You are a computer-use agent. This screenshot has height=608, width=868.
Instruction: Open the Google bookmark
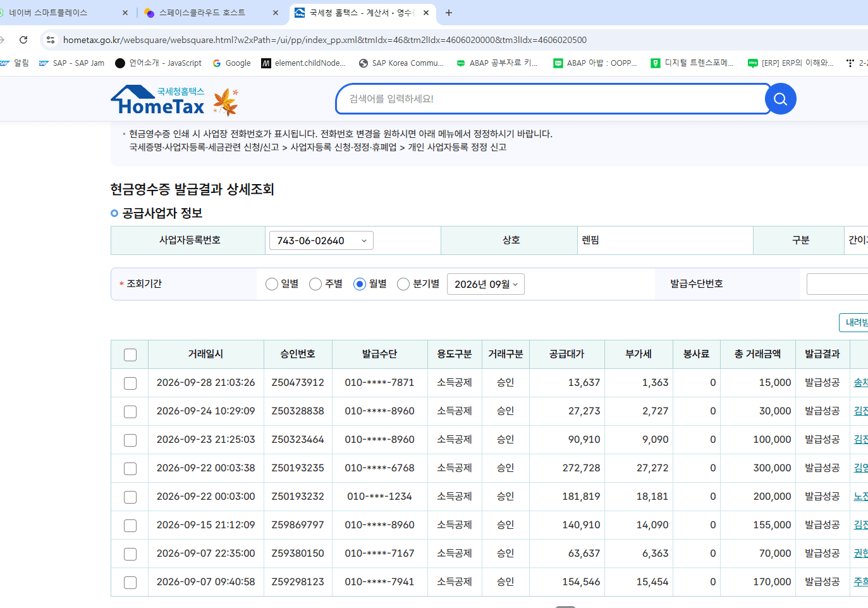point(232,63)
